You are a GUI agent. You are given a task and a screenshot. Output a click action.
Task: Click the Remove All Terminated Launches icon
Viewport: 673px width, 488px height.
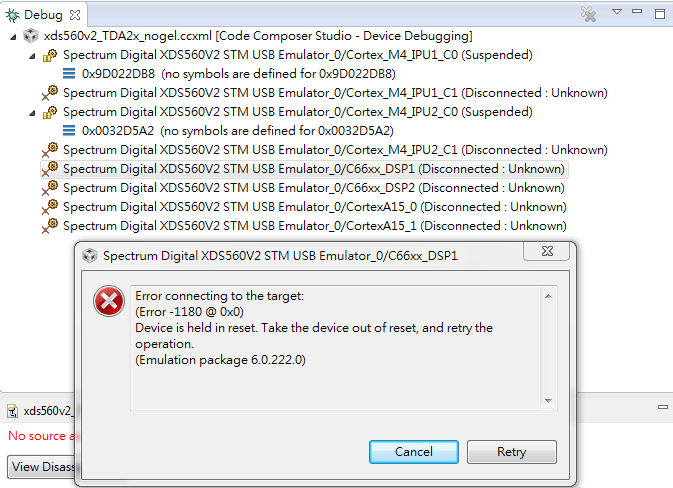[x=589, y=15]
